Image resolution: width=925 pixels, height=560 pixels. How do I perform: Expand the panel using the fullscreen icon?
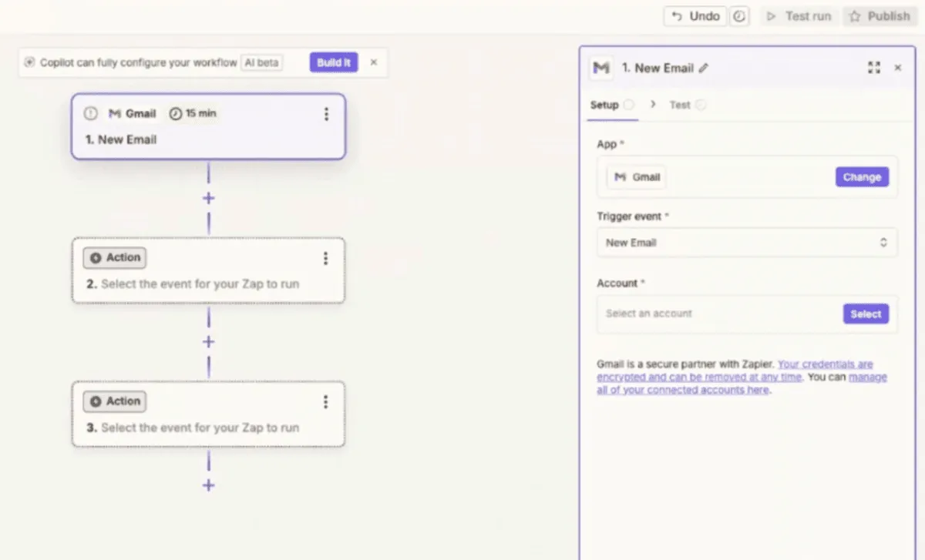(874, 67)
